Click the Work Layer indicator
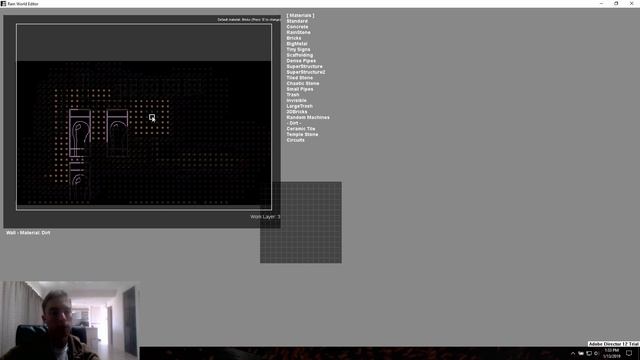 pos(265,217)
